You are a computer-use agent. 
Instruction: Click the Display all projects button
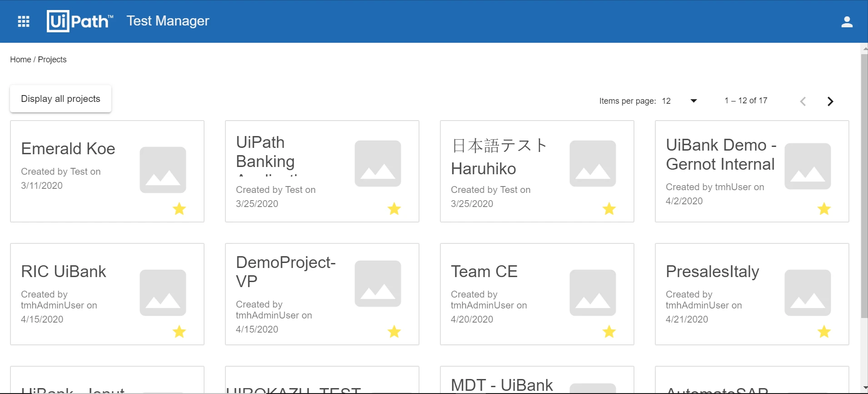pos(60,99)
